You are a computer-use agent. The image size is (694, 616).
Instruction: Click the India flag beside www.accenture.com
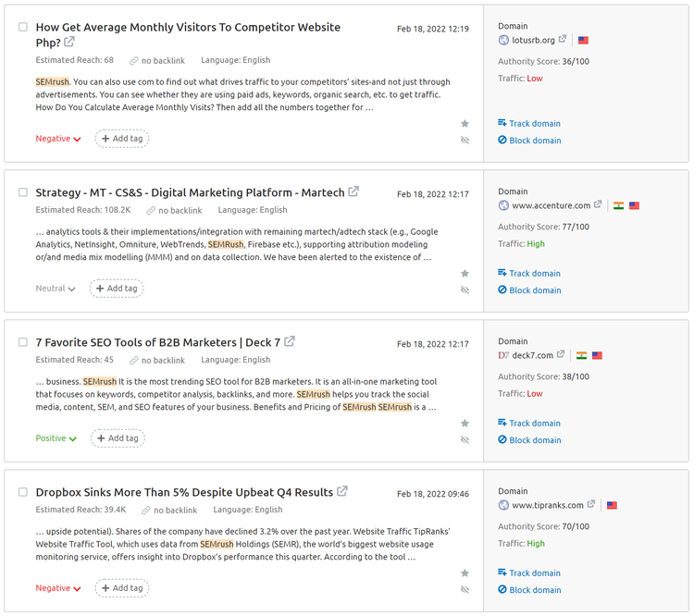coord(619,205)
